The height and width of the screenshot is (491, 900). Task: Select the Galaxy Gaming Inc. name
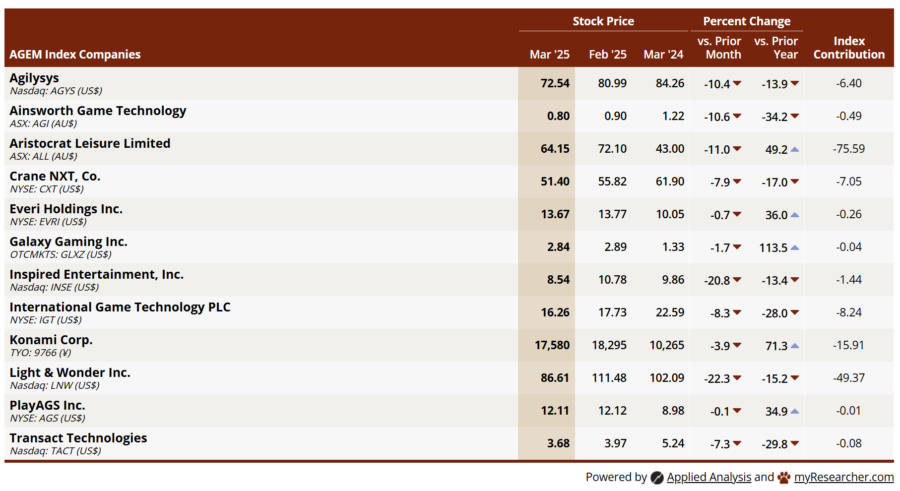[68, 242]
